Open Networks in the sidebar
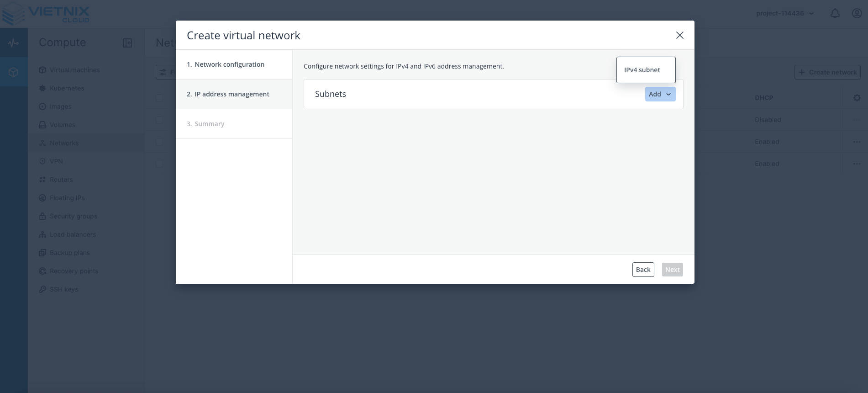The width and height of the screenshot is (868, 393). coord(86,143)
